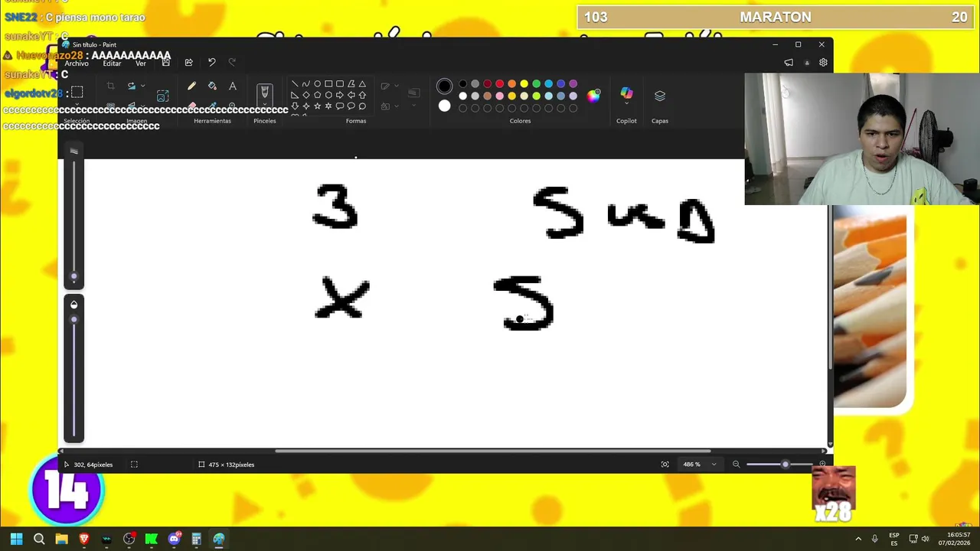
Task: Click the vertical canvas scrollbar
Action: pos(830,285)
